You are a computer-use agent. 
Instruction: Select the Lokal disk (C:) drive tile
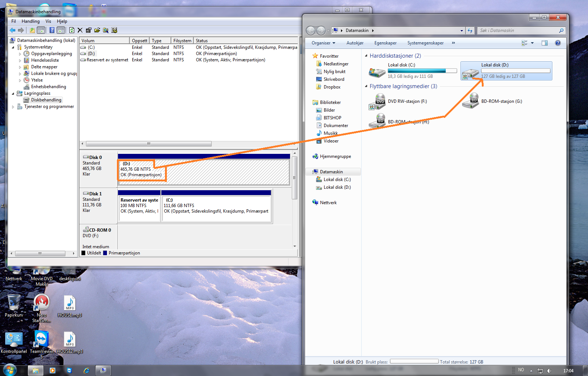(413, 70)
